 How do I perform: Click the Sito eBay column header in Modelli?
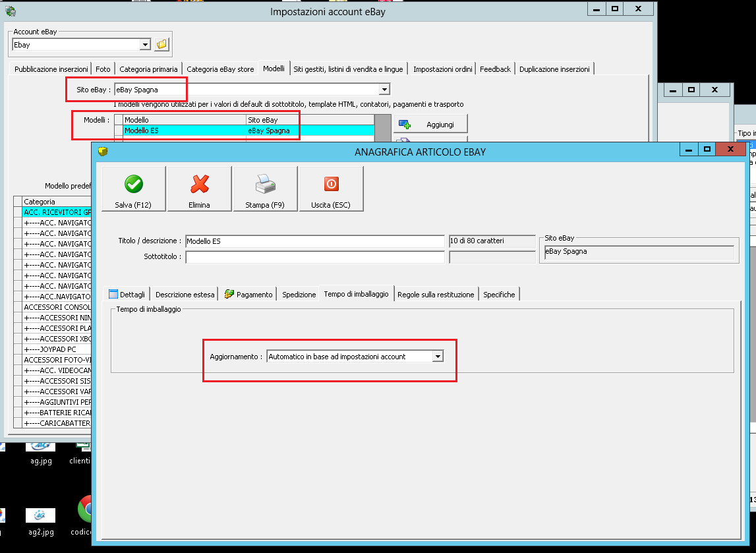310,119
